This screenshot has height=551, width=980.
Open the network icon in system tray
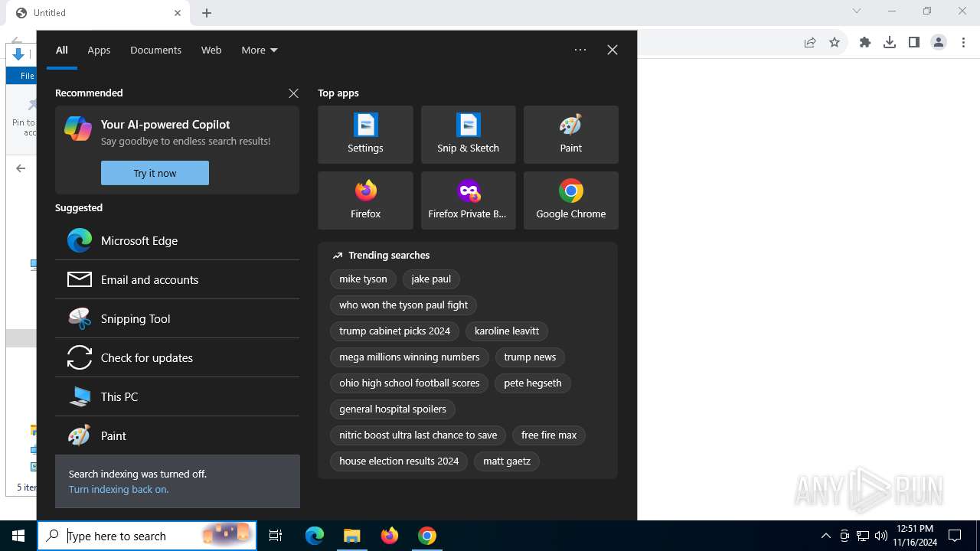click(863, 536)
